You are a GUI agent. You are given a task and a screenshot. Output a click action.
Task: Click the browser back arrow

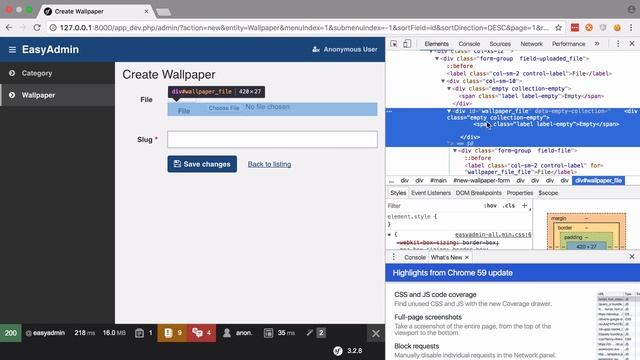tap(9, 27)
